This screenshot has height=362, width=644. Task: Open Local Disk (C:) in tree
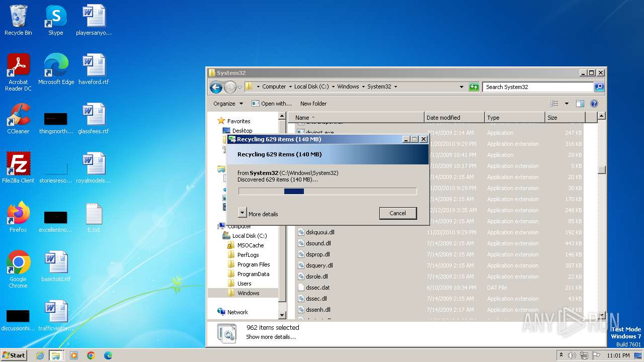click(x=250, y=236)
